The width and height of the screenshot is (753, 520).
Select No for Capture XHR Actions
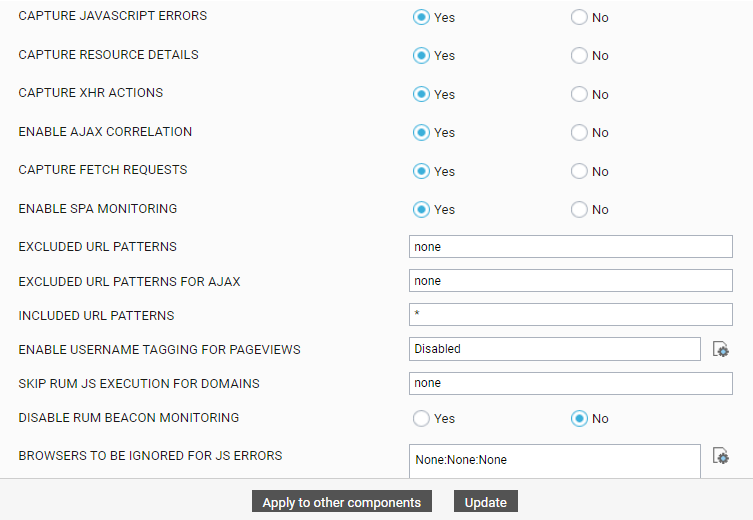(x=579, y=94)
